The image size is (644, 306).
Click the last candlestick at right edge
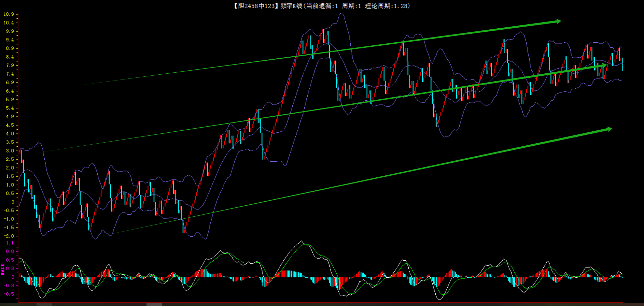coord(622,64)
